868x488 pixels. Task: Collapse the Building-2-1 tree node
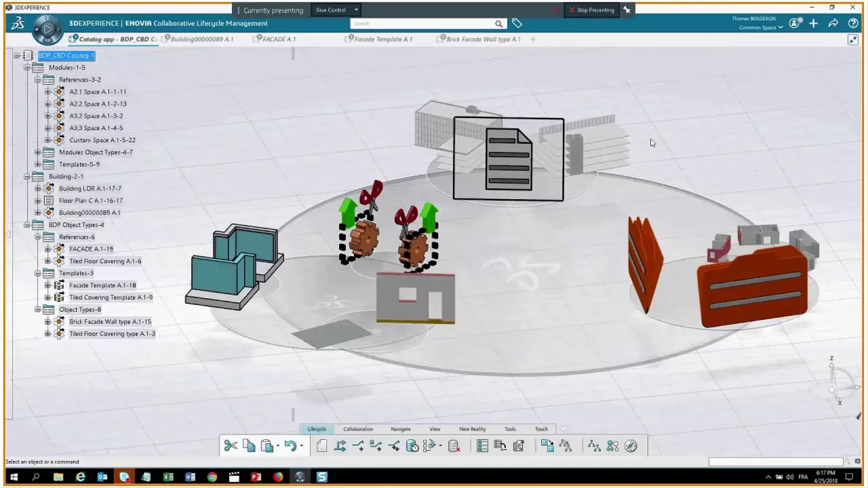click(x=27, y=177)
